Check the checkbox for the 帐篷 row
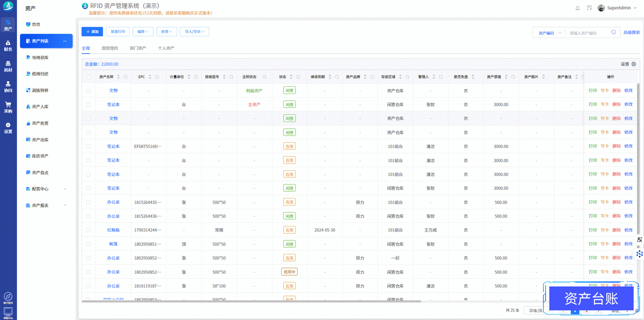 (x=88, y=244)
